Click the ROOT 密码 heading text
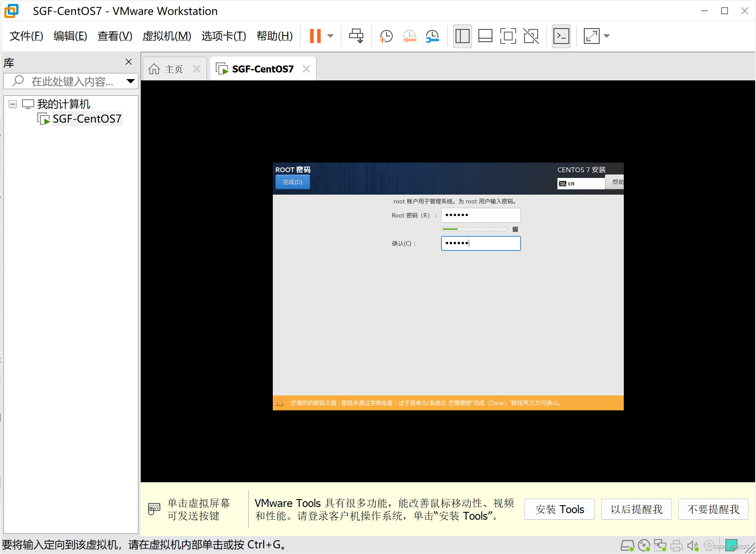Image resolution: width=756 pixels, height=554 pixels. coord(293,170)
